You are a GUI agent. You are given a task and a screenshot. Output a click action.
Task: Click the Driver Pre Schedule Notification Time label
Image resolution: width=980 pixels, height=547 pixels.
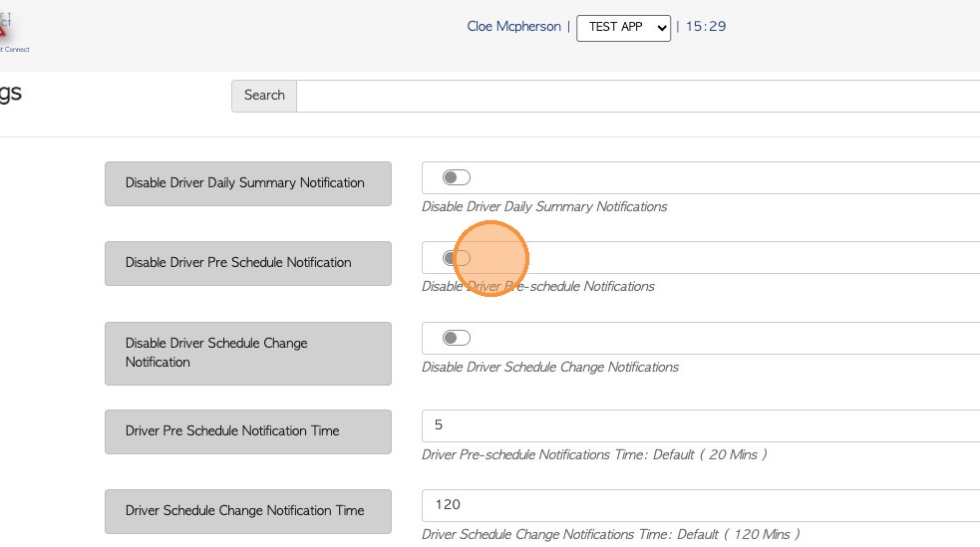coord(247,431)
